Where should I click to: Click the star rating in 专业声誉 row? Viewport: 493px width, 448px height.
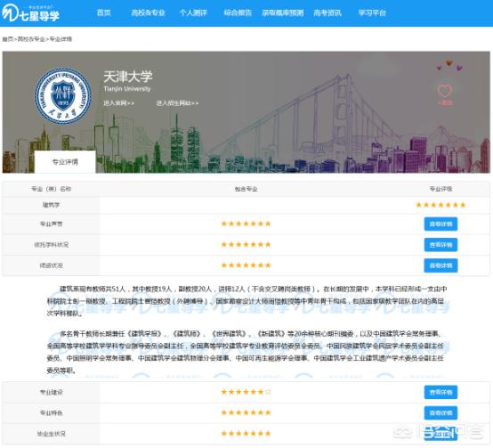click(246, 224)
